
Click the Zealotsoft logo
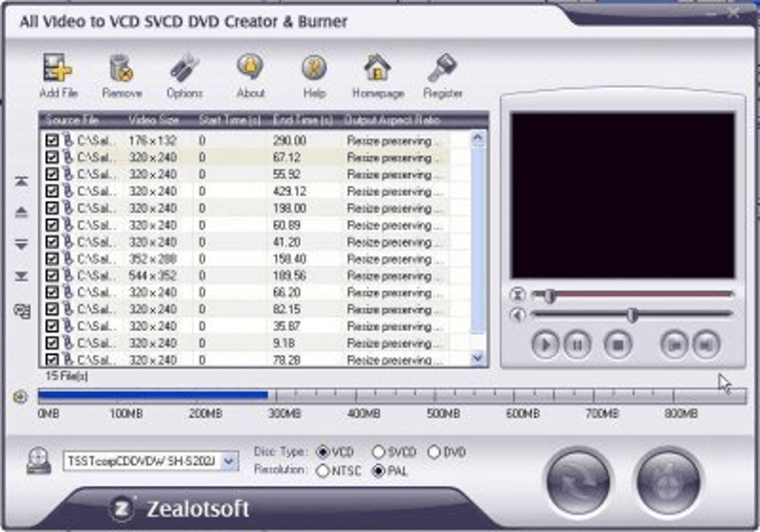tap(180, 509)
